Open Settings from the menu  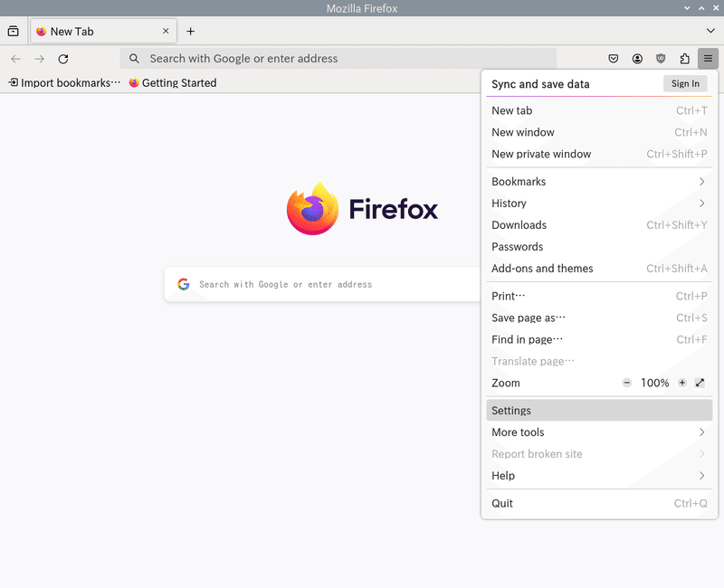click(x=599, y=411)
